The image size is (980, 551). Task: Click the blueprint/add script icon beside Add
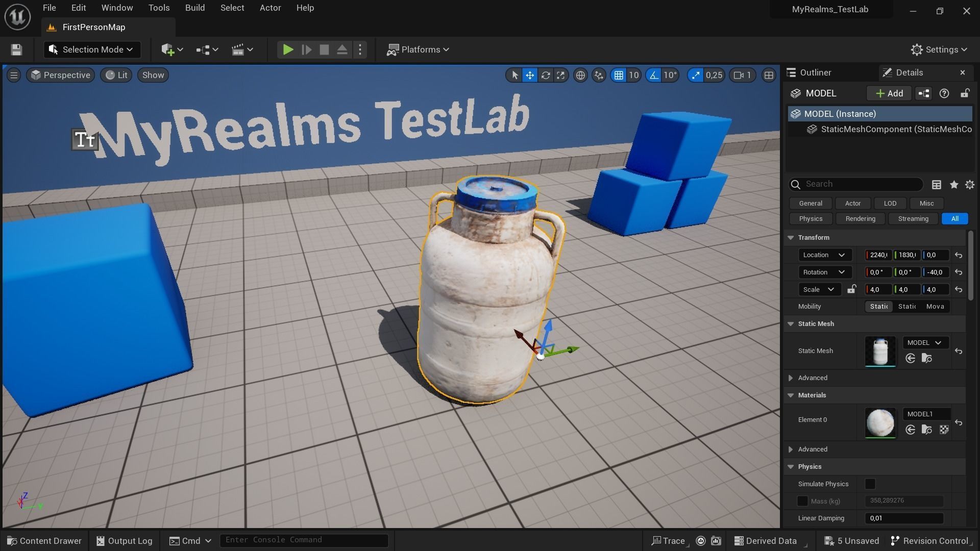click(924, 93)
